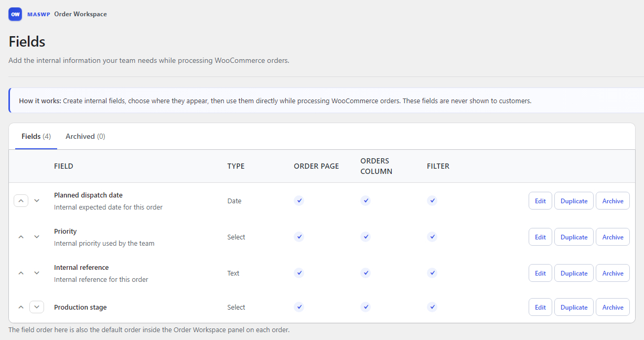
Task: Click Orders Column checkmark for Planned dispatch date
Action: tap(366, 201)
